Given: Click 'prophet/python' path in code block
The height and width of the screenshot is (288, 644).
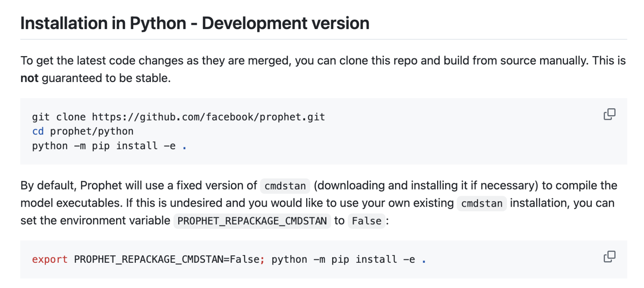Looking at the screenshot, I should [x=92, y=131].
